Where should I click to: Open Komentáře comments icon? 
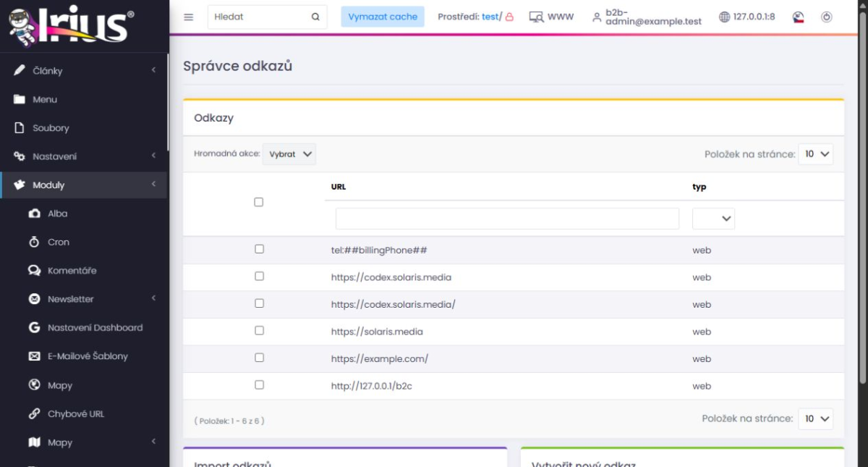click(34, 270)
